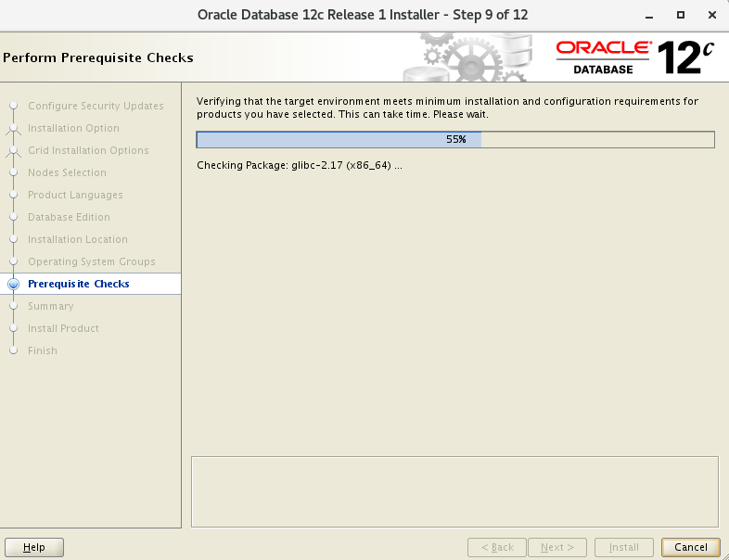The height and width of the screenshot is (560, 729).
Task: Select the active Prerequisite Checks step
Action: (79, 284)
